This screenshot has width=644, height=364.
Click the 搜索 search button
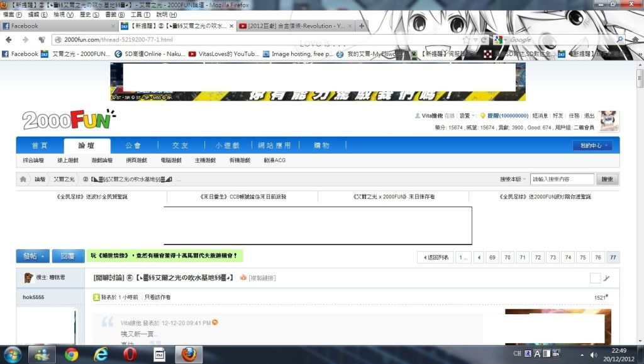pyautogui.click(x=607, y=179)
